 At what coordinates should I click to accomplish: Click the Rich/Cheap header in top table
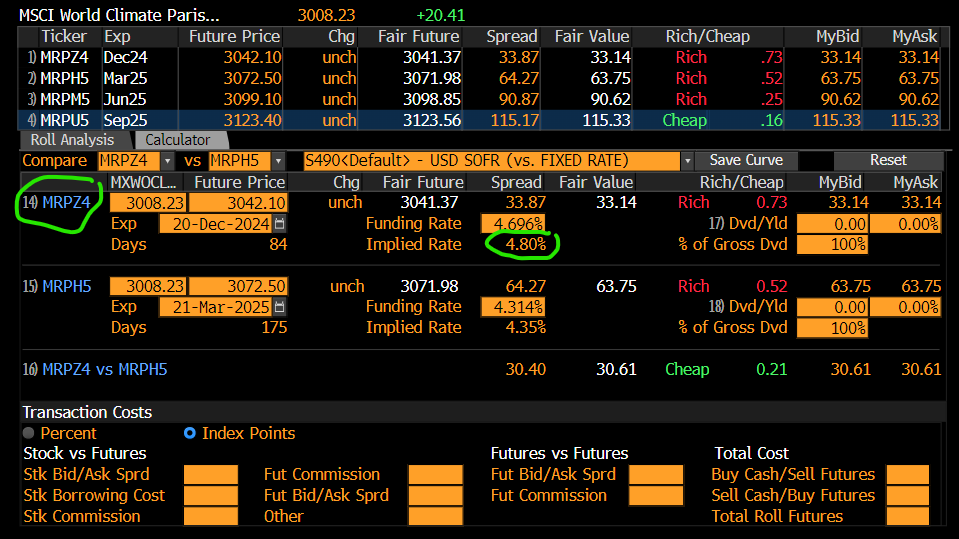[708, 37]
